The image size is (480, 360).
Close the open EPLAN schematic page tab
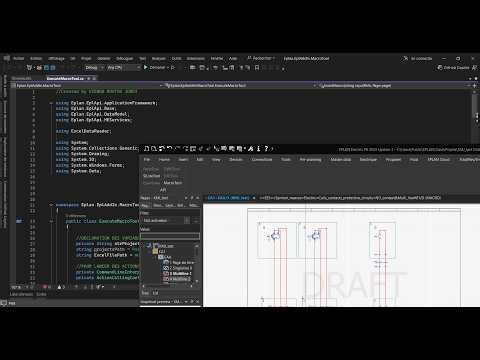pyautogui.click(x=254, y=198)
